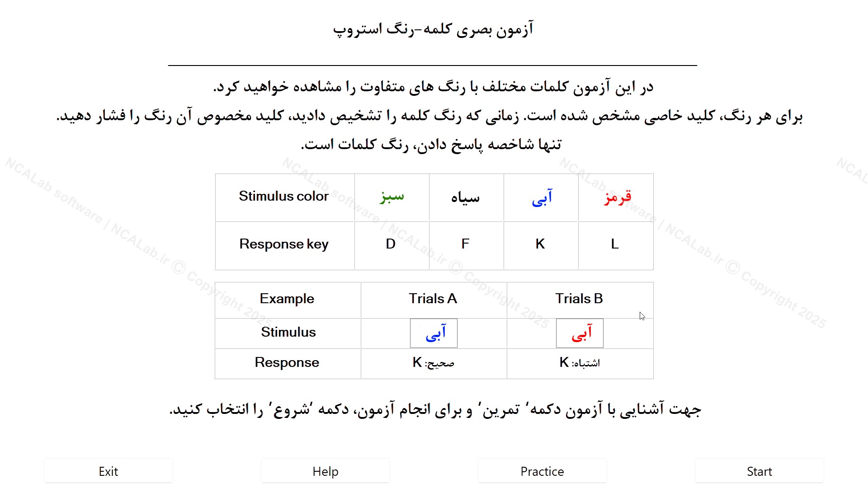Screen dimensions: 868x488
Task: Click the blue آبی stimulus under Trials A
Action: [x=434, y=333]
